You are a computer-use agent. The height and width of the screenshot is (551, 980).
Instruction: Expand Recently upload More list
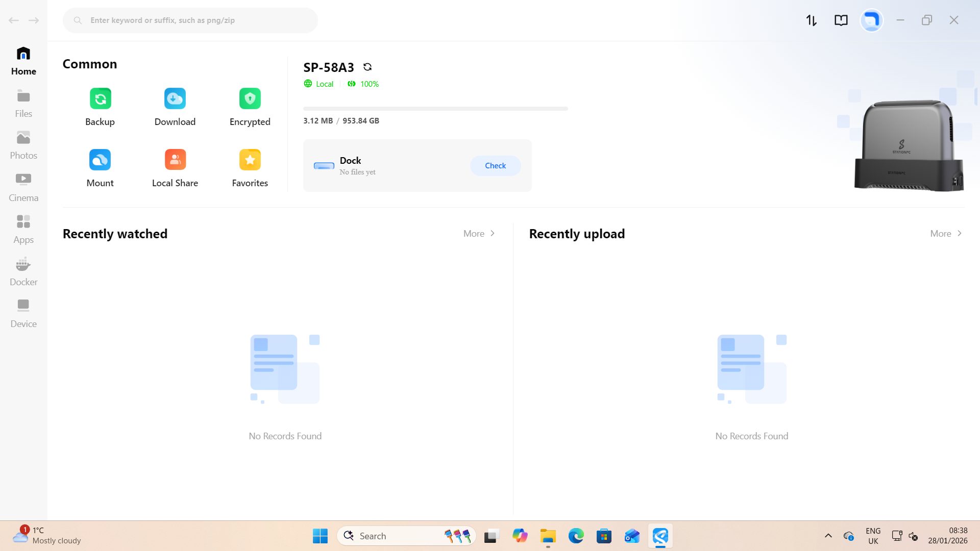click(945, 233)
